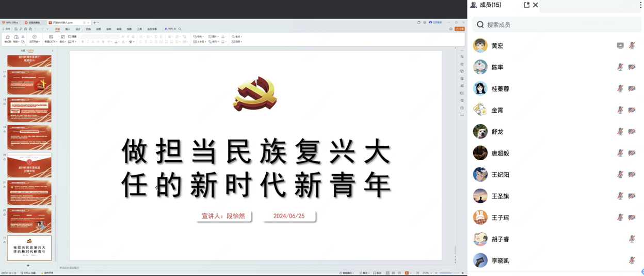This screenshot has height=276, width=644.
Task: Click the presenter text box 宣讲人：段怡然
Action: pos(223,216)
